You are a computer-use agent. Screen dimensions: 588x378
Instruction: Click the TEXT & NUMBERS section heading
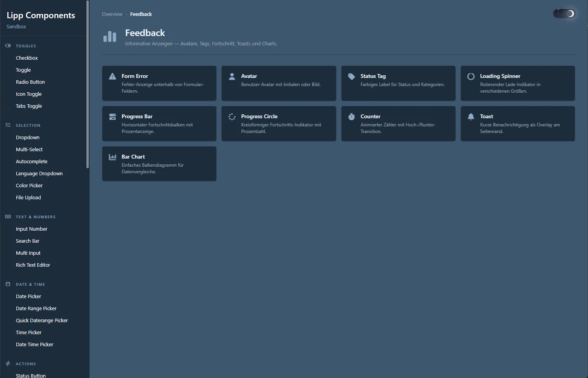click(36, 217)
